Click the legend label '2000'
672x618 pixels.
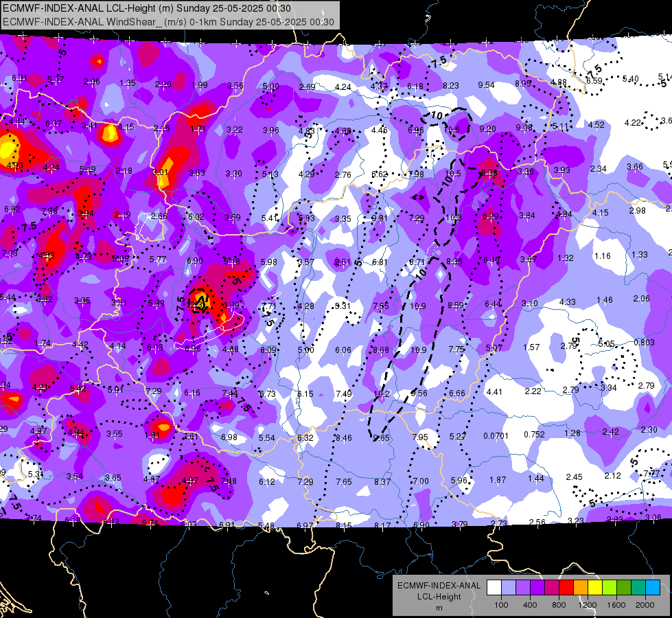click(645, 605)
